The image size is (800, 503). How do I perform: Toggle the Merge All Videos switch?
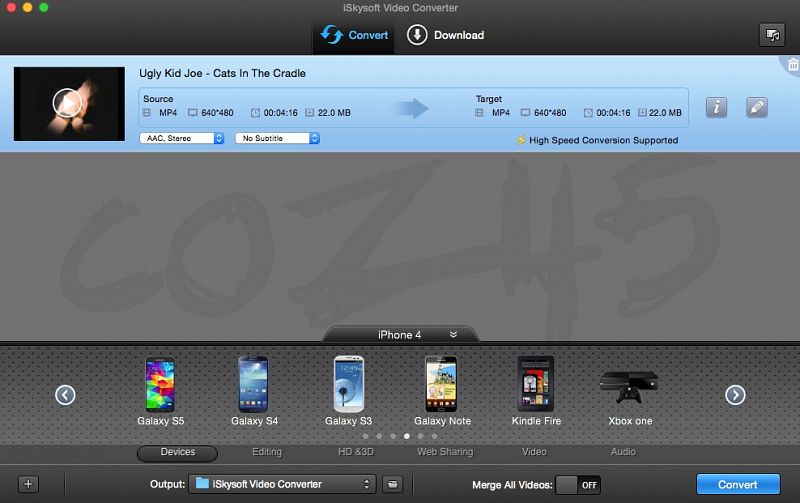578,484
